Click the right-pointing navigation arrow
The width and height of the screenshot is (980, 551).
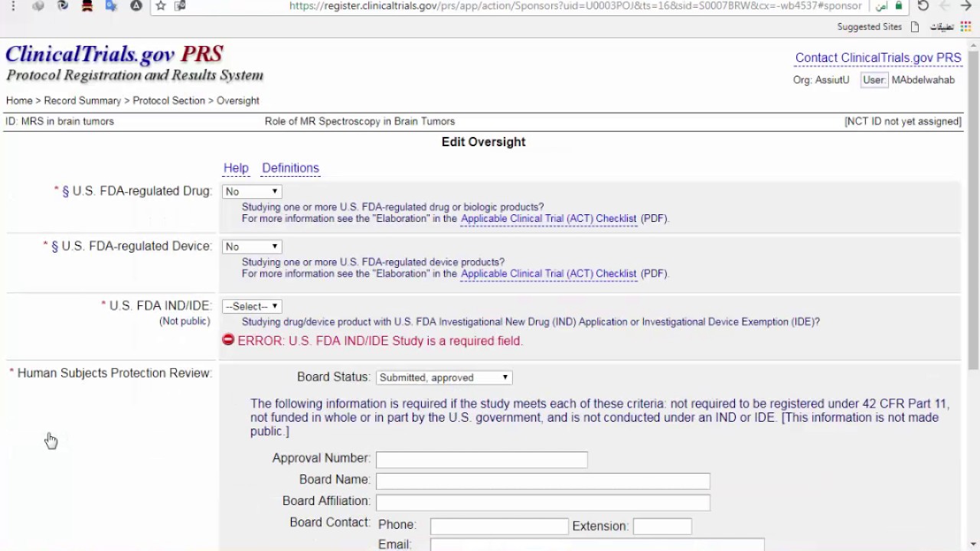coord(966,6)
